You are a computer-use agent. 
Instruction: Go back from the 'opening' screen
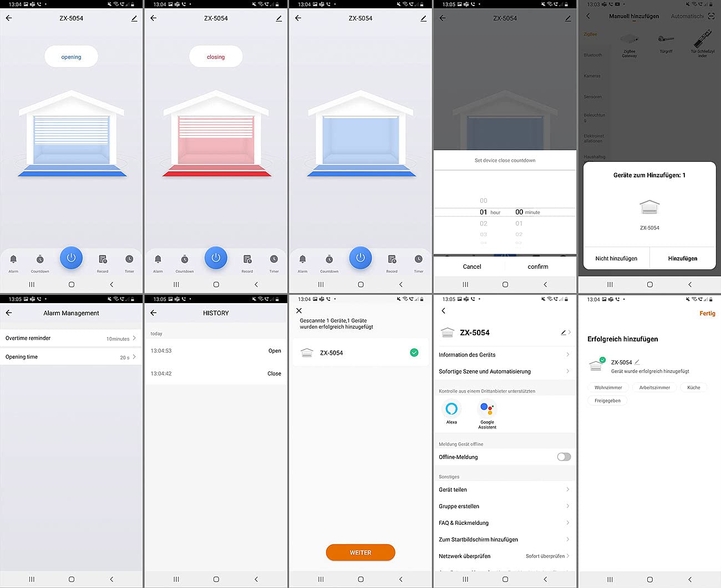9,18
